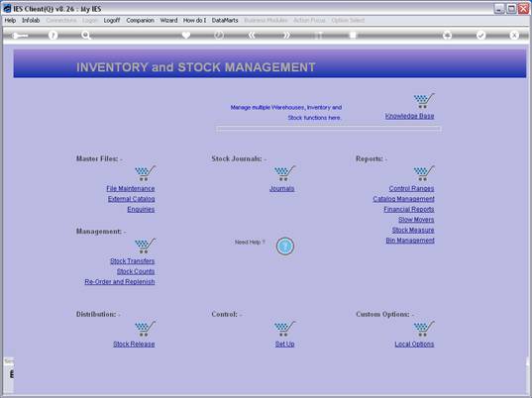
Task: Click the magnifier search icon in toolbar
Action: (86, 36)
